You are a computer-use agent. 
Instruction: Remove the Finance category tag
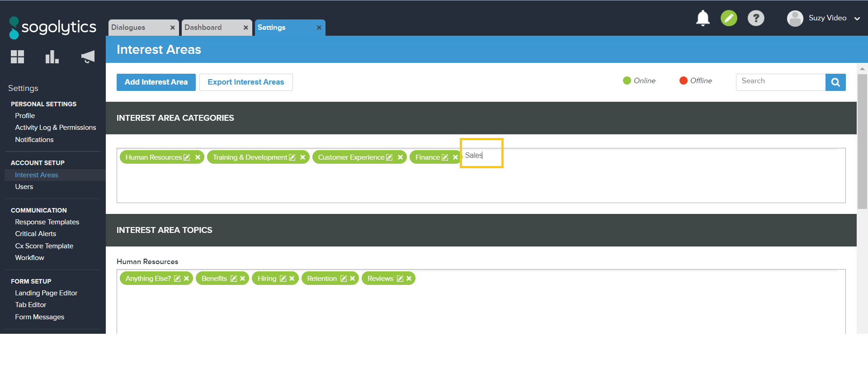point(455,157)
